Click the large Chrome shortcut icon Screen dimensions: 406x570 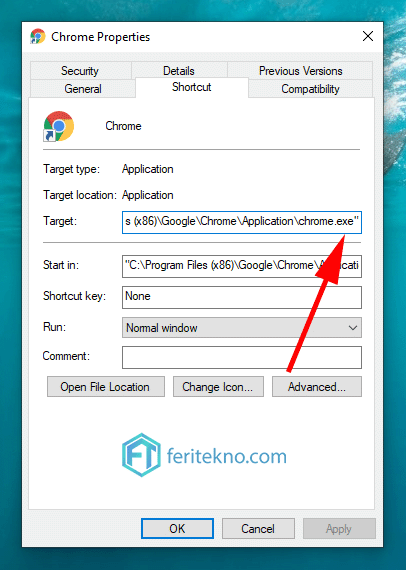(59, 126)
